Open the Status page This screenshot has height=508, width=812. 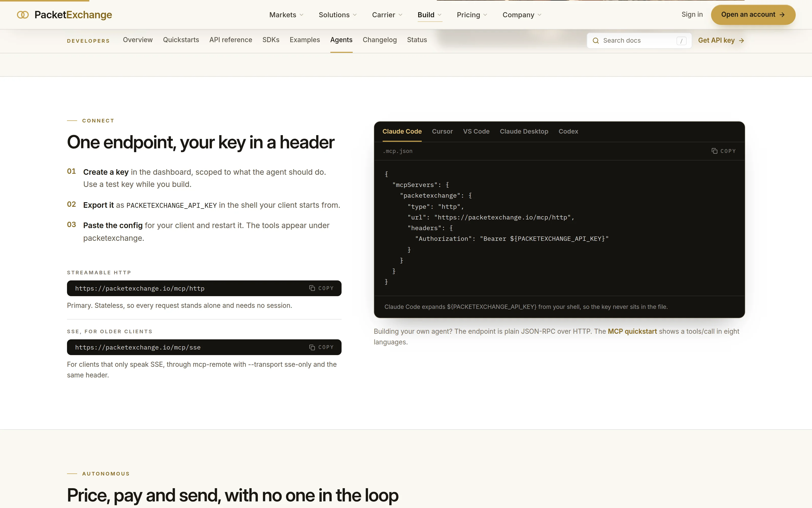click(x=417, y=40)
